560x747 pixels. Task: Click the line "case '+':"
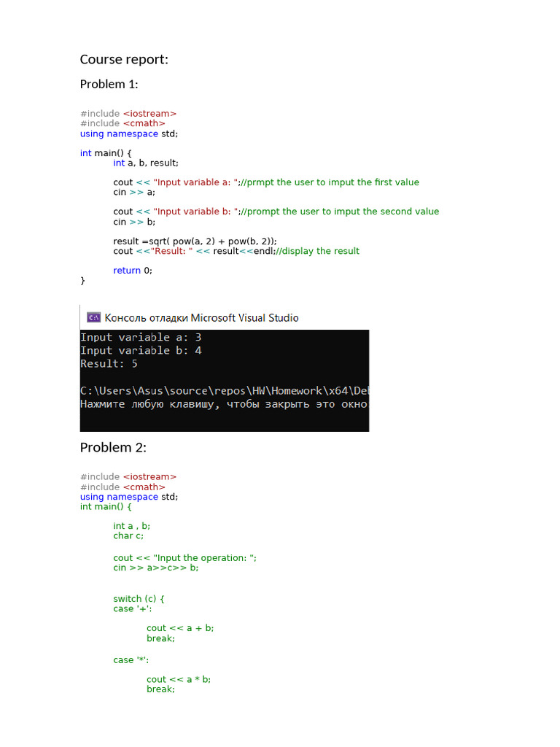[133, 609]
